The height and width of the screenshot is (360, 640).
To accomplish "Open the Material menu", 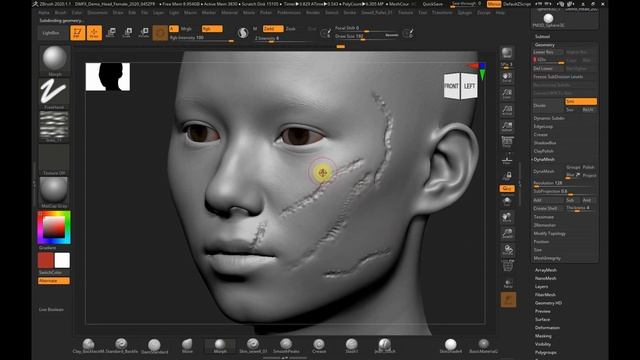I will pos(229,13).
